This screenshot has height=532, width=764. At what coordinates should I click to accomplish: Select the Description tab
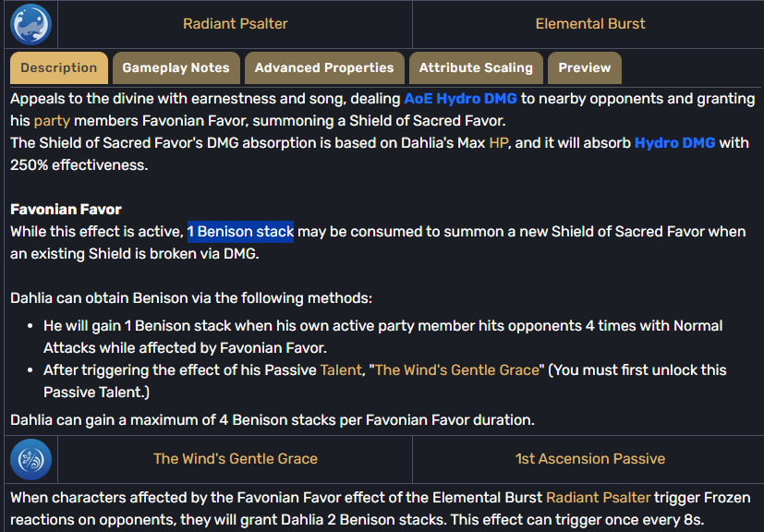58,67
